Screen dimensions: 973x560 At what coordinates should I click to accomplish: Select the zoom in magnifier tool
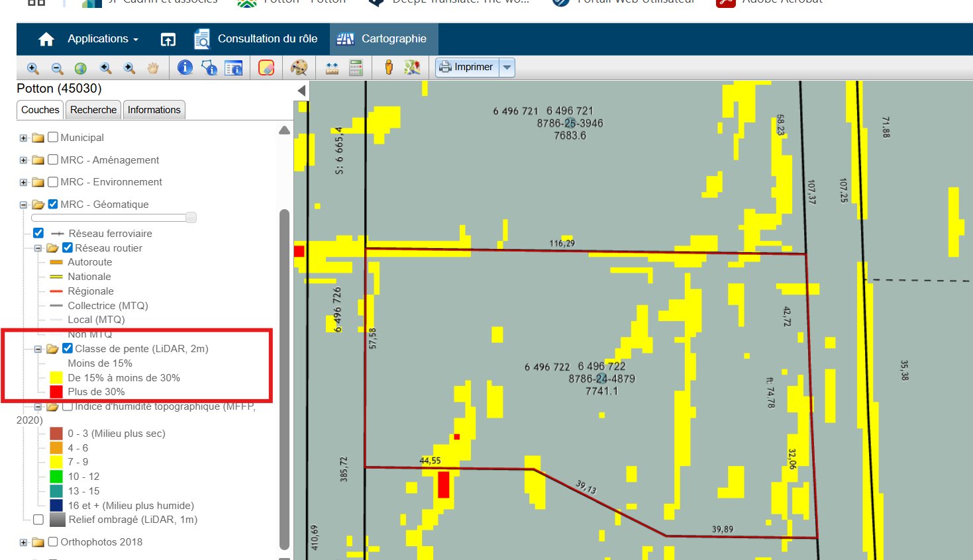click(32, 68)
